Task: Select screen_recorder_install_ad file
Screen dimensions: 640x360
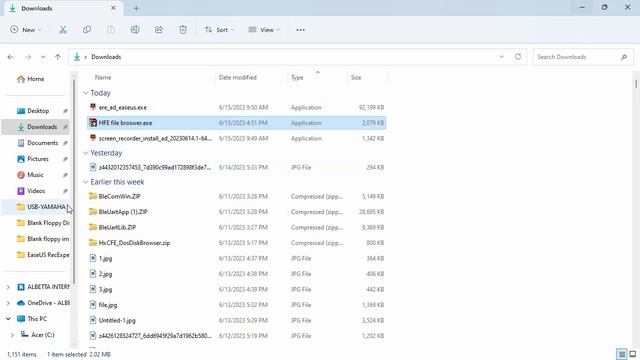Action: point(236,138)
